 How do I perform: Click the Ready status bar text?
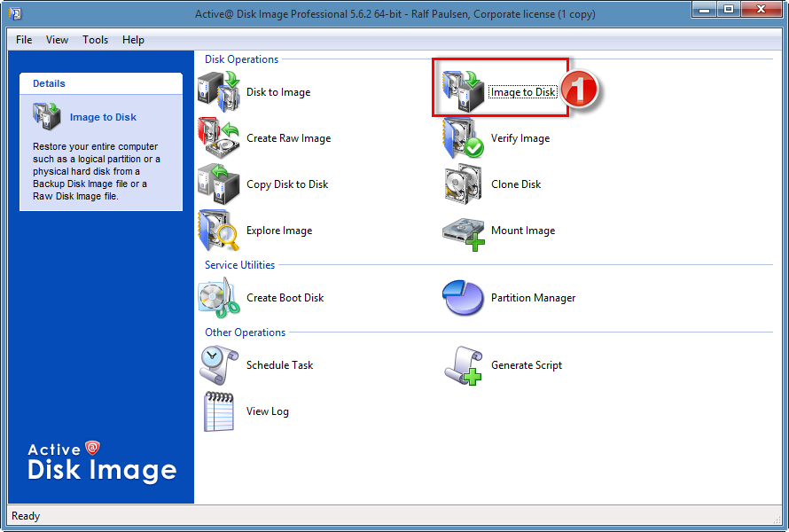click(x=26, y=516)
